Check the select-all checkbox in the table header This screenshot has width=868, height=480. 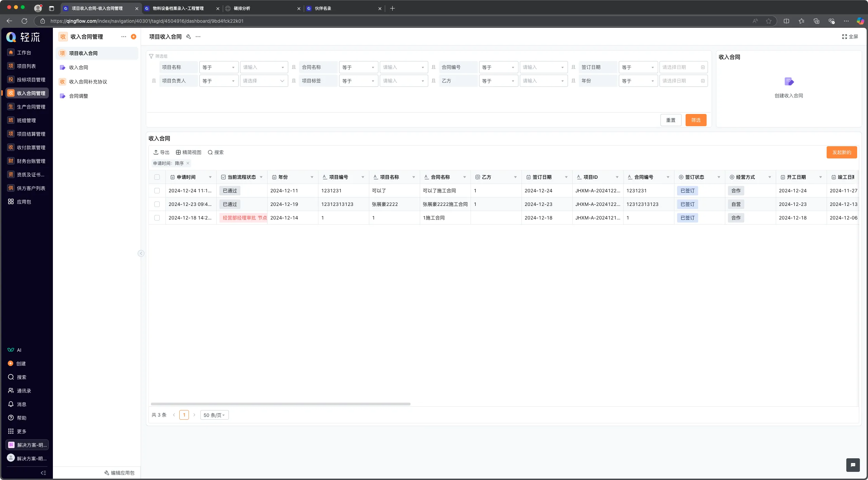coord(157,177)
